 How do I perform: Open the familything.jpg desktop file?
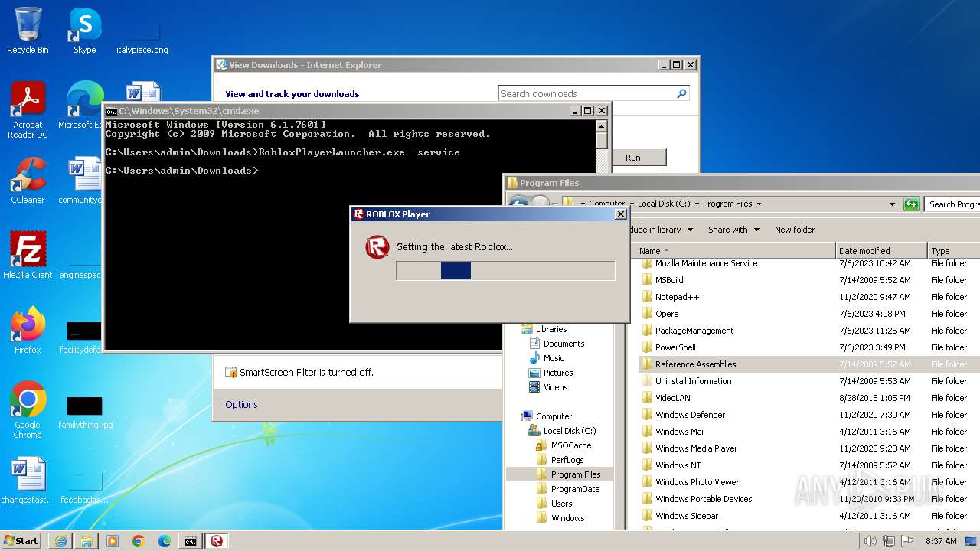tap(85, 410)
